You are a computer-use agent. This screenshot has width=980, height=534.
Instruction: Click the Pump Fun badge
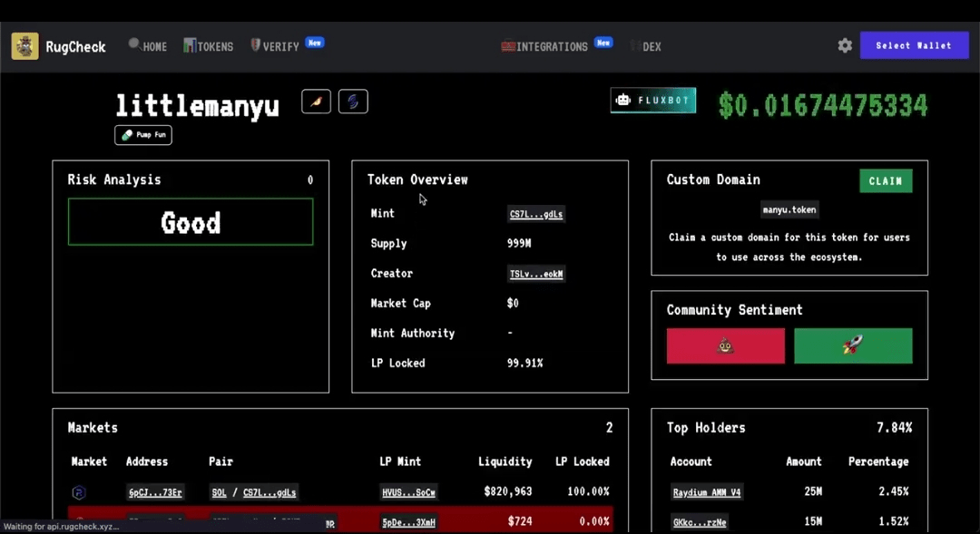pos(143,135)
